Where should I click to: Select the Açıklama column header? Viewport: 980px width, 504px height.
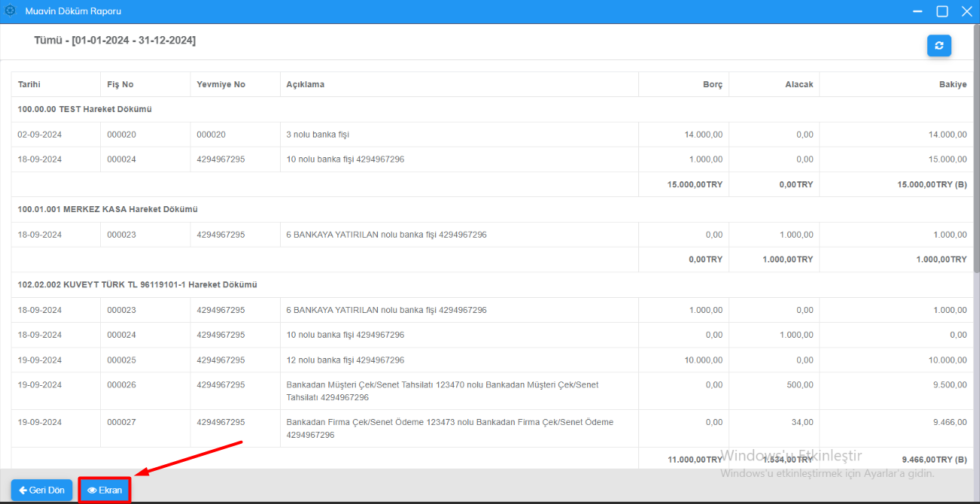(306, 84)
